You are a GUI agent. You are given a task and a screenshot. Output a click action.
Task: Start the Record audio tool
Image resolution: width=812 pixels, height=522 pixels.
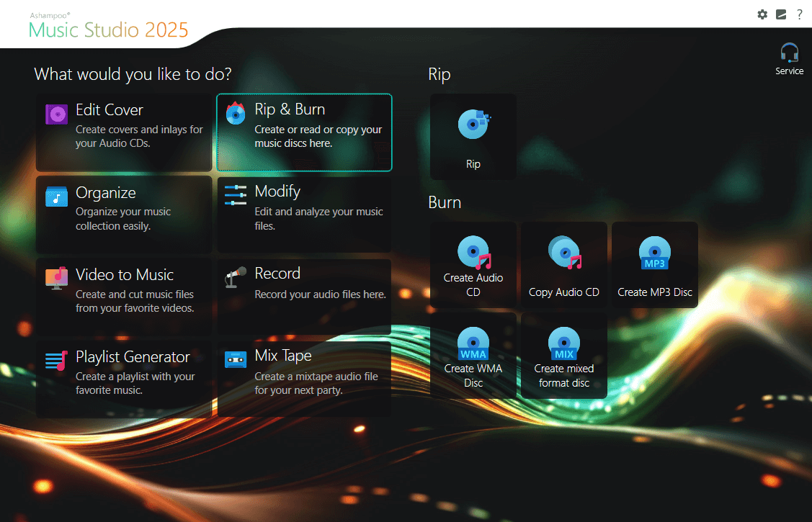[303, 296]
